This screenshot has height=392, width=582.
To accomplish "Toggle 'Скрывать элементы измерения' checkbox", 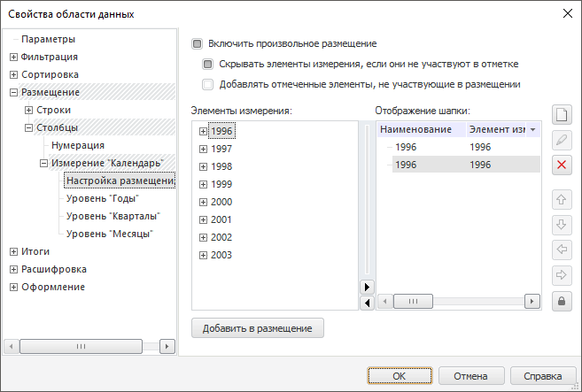I will pos(208,64).
